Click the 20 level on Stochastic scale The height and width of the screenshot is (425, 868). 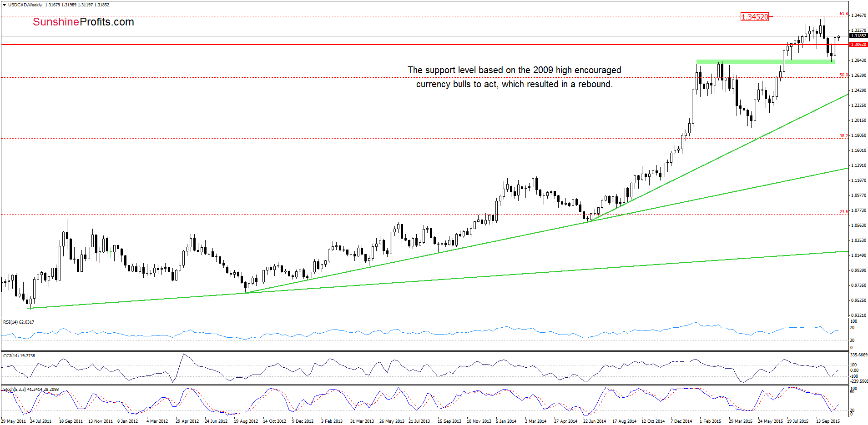[852, 410]
